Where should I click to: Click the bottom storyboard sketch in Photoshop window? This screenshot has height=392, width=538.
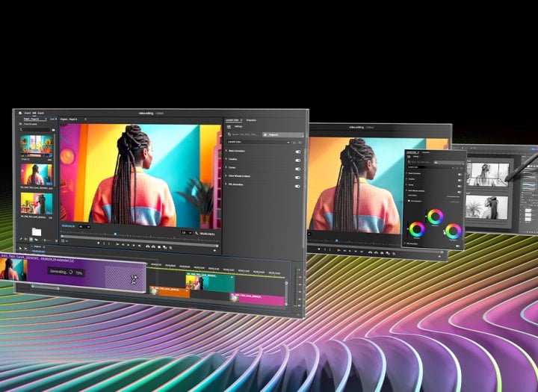coord(487,208)
